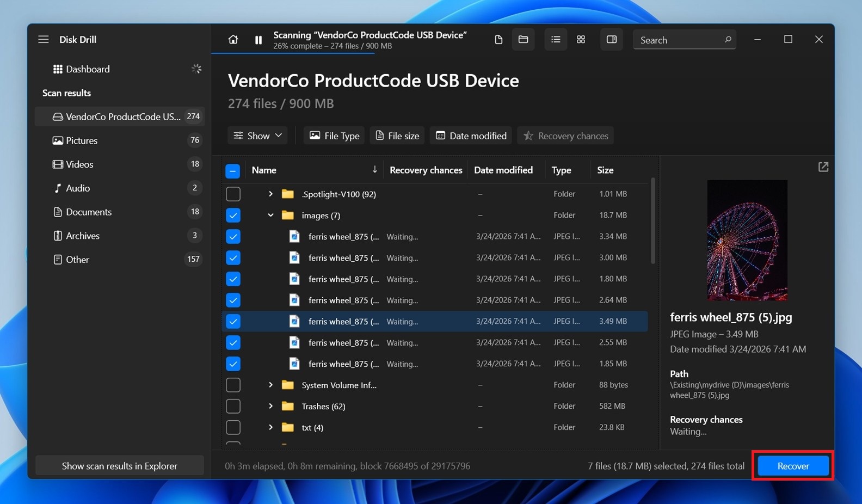Open the Show filter dropdown
The image size is (862, 504).
tap(258, 136)
